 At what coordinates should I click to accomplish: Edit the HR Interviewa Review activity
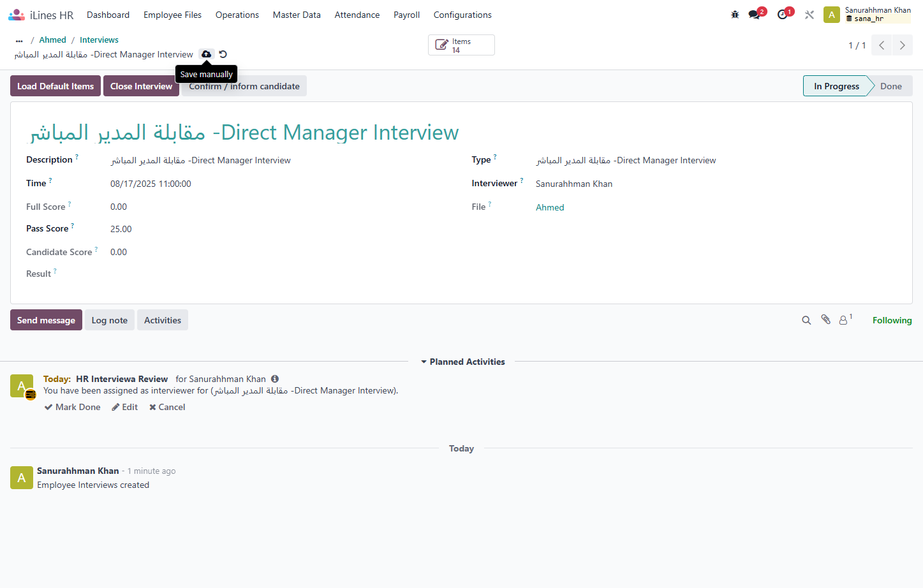(x=124, y=407)
